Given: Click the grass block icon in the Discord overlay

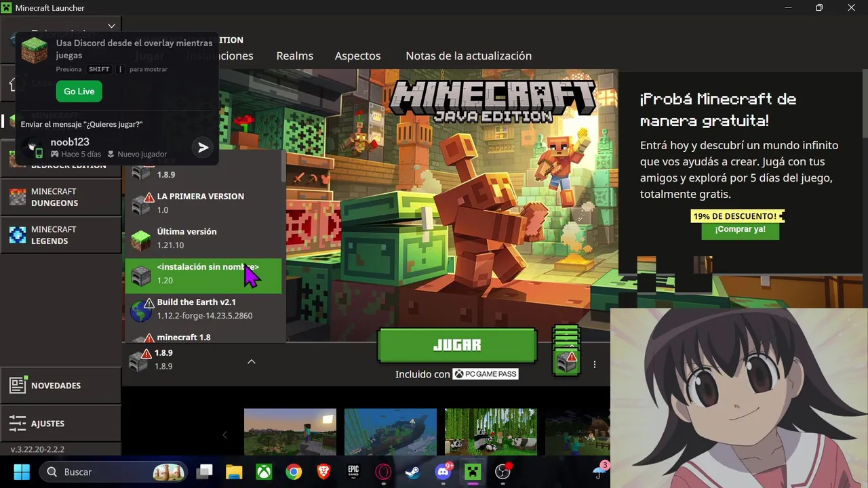Looking at the screenshot, I should (34, 51).
